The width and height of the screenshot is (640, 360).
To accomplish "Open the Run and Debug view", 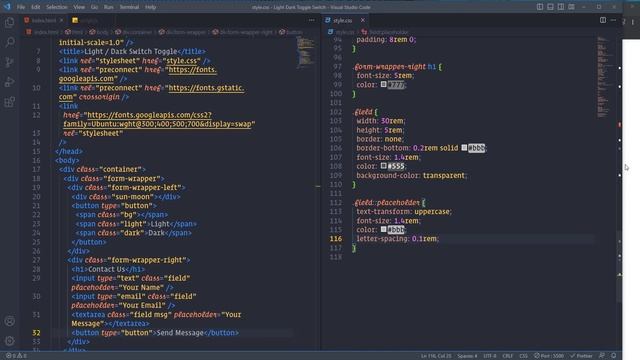I will pyautogui.click(x=9, y=82).
